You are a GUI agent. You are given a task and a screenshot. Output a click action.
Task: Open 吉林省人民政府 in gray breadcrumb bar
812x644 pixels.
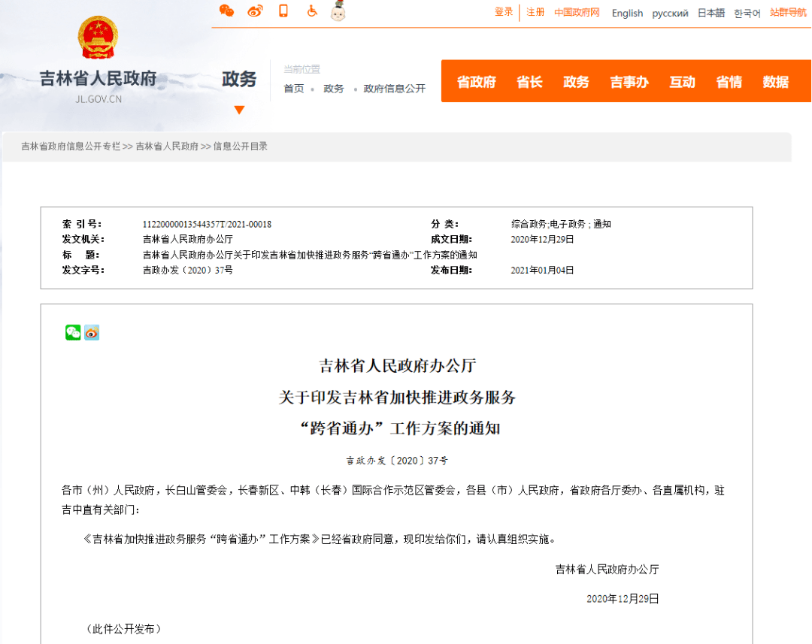coord(167,147)
